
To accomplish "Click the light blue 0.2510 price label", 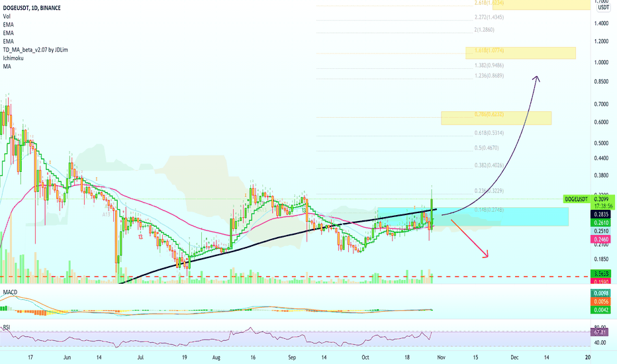I will pyautogui.click(x=601, y=231).
